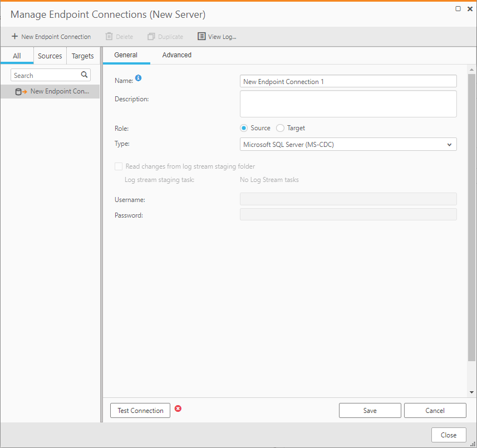Click inside the Description field
The width and height of the screenshot is (477, 448).
(x=347, y=104)
